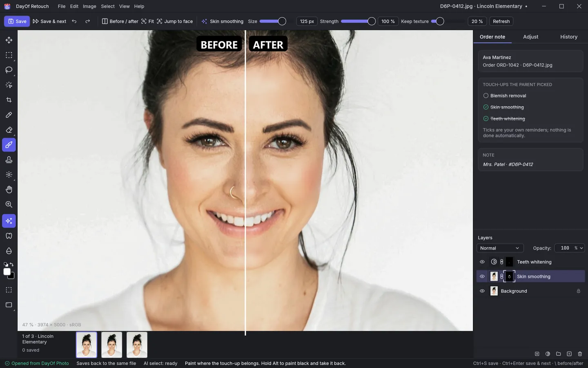The height and width of the screenshot is (368, 588).
Task: Activate the AI magic select tool
Action: point(9,85)
